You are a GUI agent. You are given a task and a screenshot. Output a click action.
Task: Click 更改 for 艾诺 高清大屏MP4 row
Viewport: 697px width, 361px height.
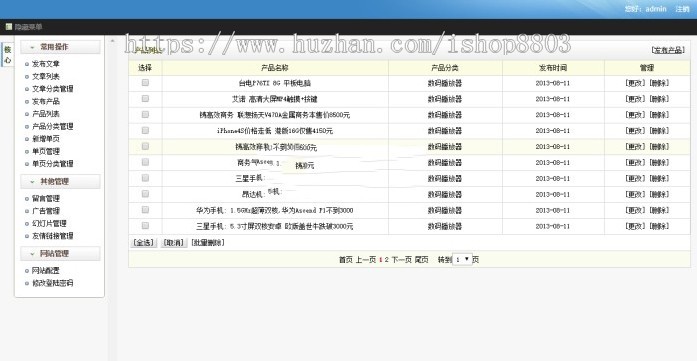(635, 99)
